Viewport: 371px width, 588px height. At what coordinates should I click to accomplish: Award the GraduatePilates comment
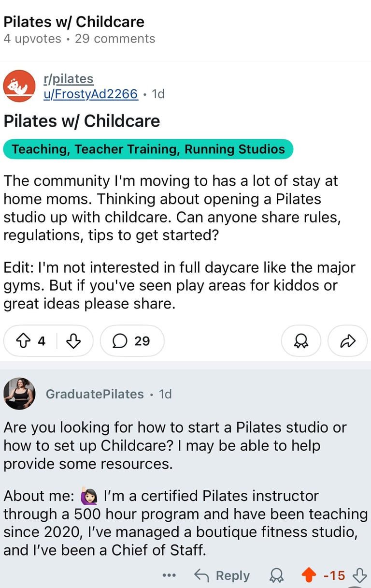point(276,575)
